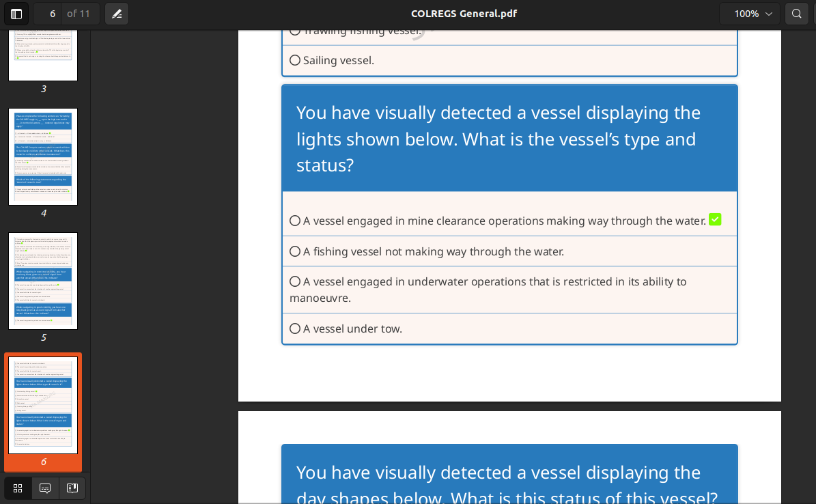Open page 4 thumbnail
The height and width of the screenshot is (504, 816).
(x=43, y=156)
